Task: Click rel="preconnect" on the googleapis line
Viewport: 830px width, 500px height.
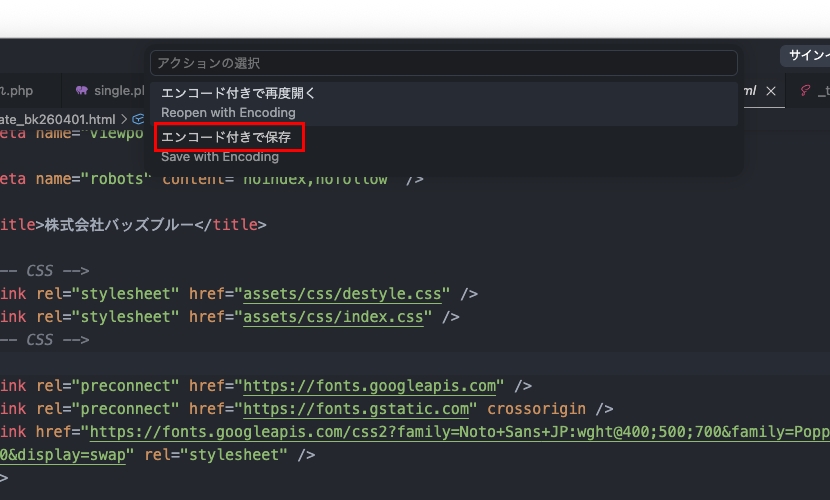Action: [107, 386]
